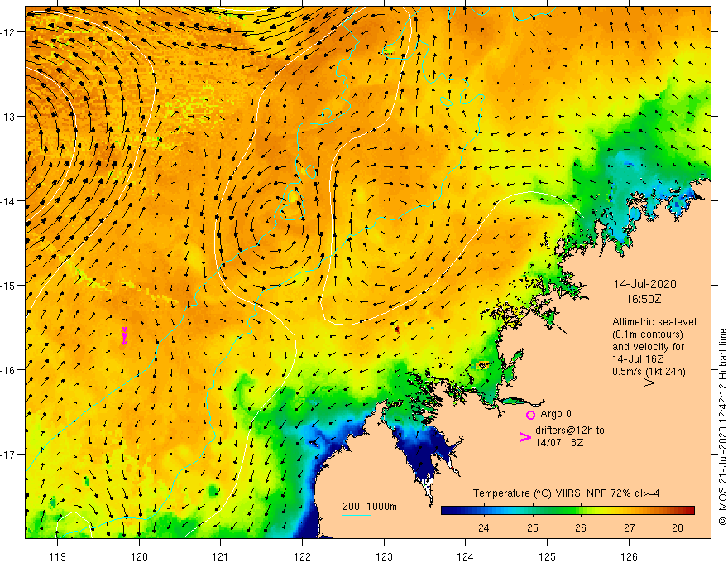
Task: Click the 24 value on temperature scale
Action: tap(483, 528)
